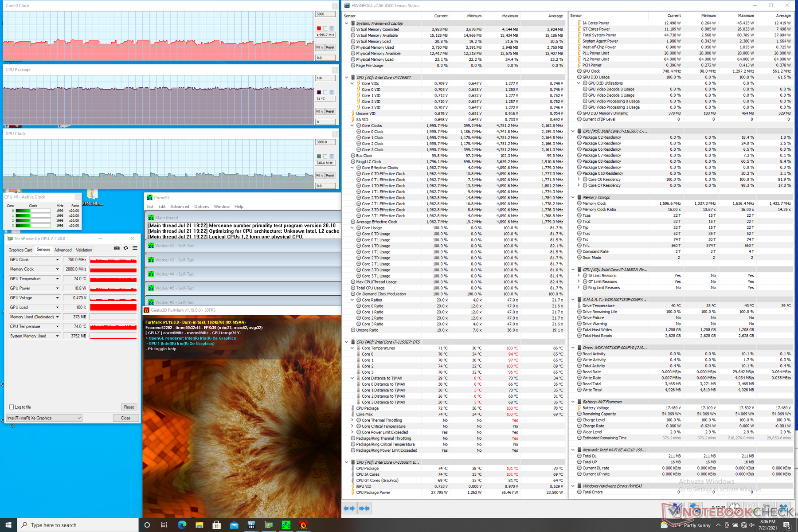Show hidden tray icons chevron
This screenshot has width=798, height=532.
point(719,525)
